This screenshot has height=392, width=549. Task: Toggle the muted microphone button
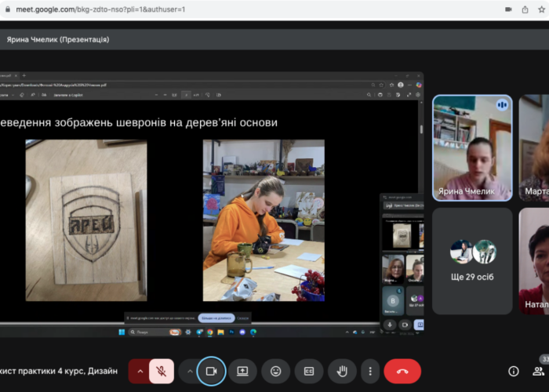[x=162, y=371]
